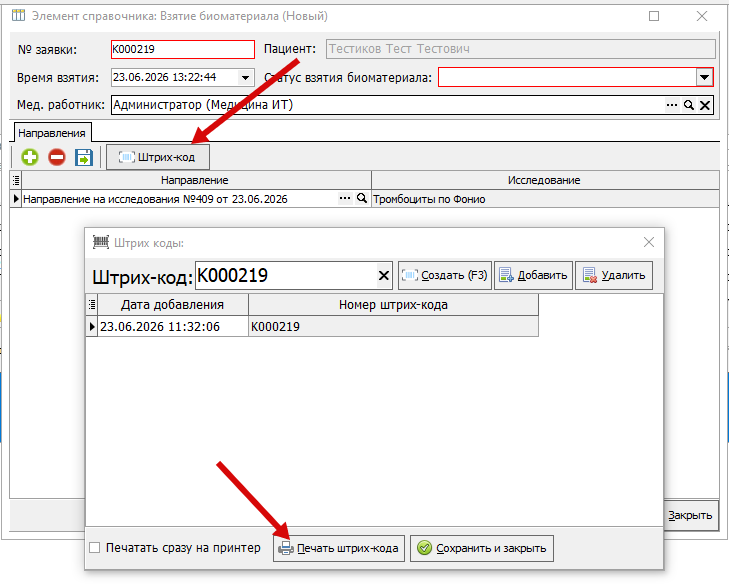Click the blue save floppy disk icon
The width and height of the screenshot is (729, 584).
[x=84, y=157]
